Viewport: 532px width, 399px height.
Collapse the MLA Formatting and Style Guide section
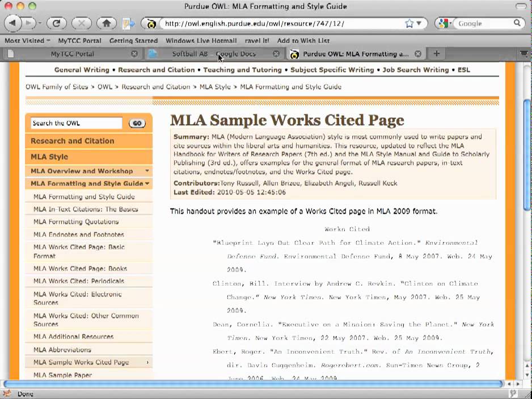89,184
